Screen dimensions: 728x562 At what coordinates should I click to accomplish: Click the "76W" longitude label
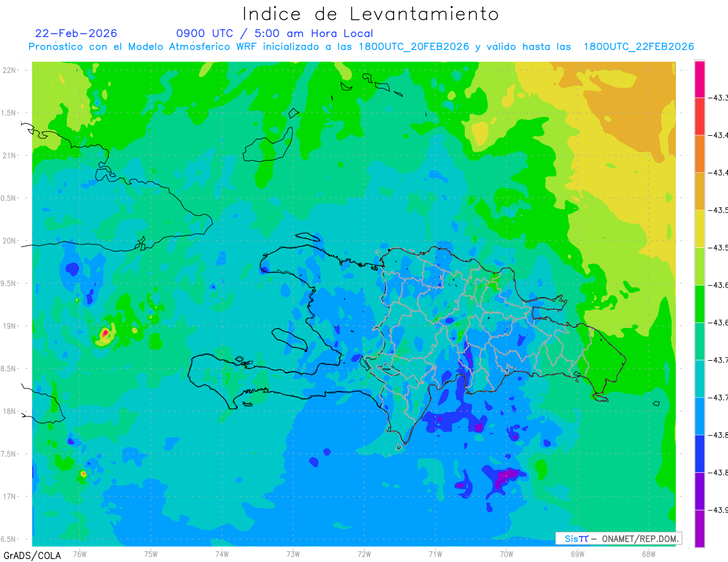click(79, 554)
